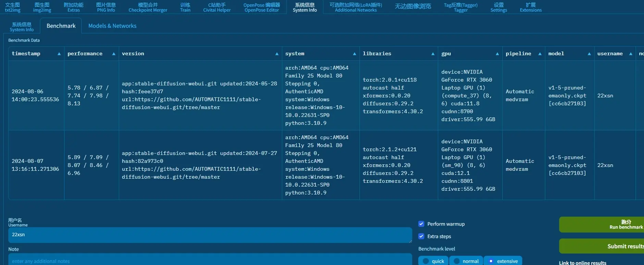Sort table by performance column arrow
The image size is (644, 265).
pos(114,54)
